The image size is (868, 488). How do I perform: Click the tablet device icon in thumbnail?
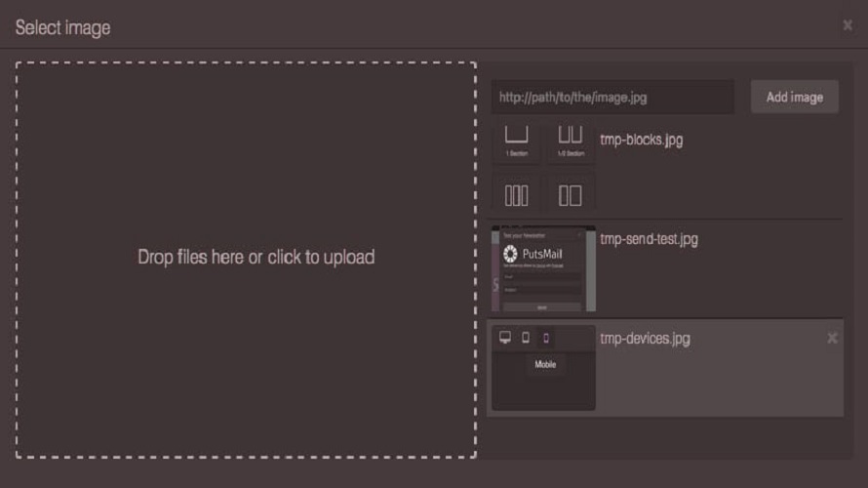click(526, 338)
